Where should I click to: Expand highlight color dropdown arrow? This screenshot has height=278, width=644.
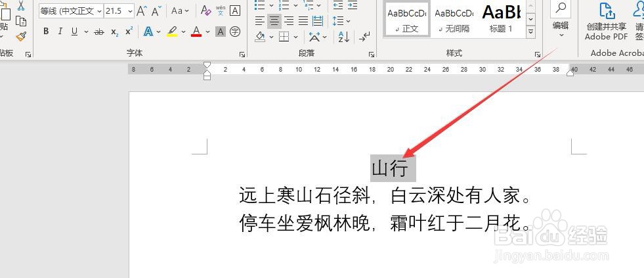pyautogui.click(x=184, y=32)
